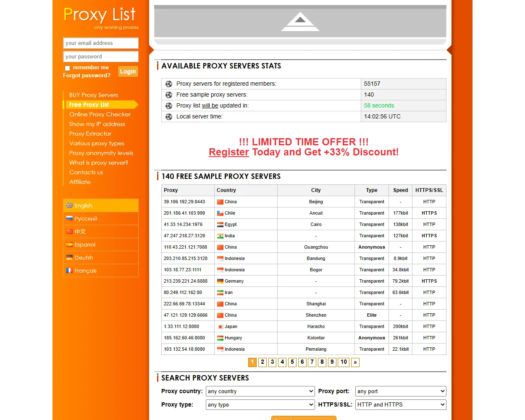Open Proxy anonymity levels page
The height and width of the screenshot is (420, 525).
pos(101,153)
